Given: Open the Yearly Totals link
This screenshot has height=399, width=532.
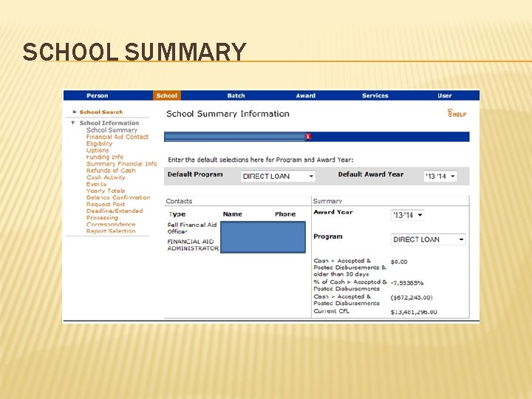Looking at the screenshot, I should [106, 191].
